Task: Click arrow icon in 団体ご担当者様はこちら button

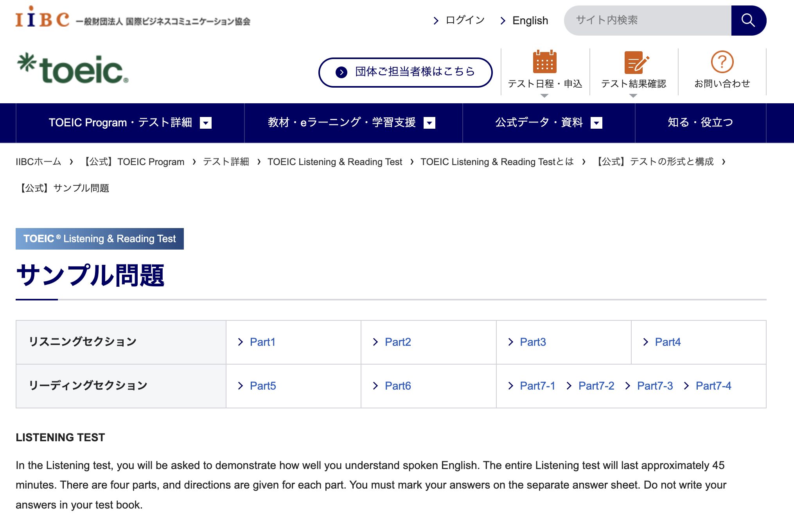Action: [x=341, y=72]
